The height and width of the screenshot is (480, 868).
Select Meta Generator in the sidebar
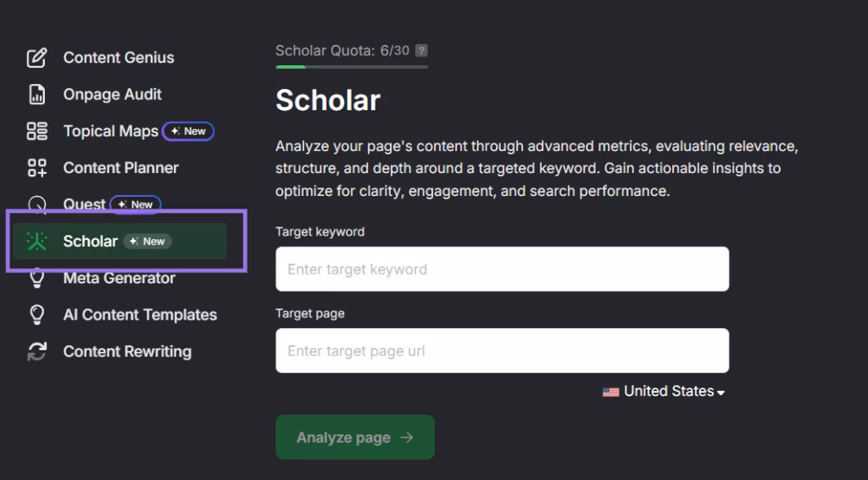tap(120, 278)
